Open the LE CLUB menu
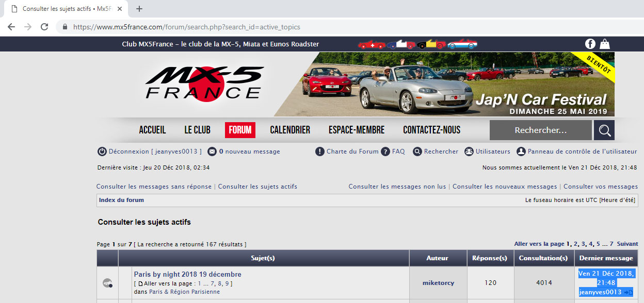 click(x=198, y=130)
